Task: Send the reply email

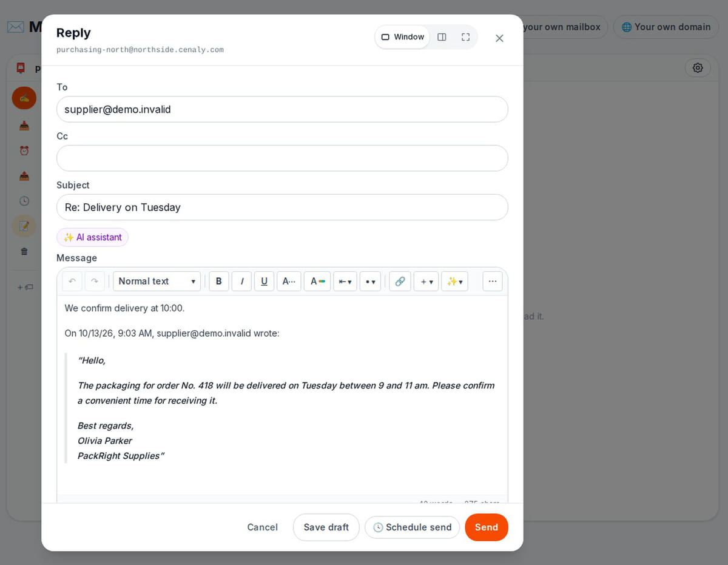Action: (487, 527)
